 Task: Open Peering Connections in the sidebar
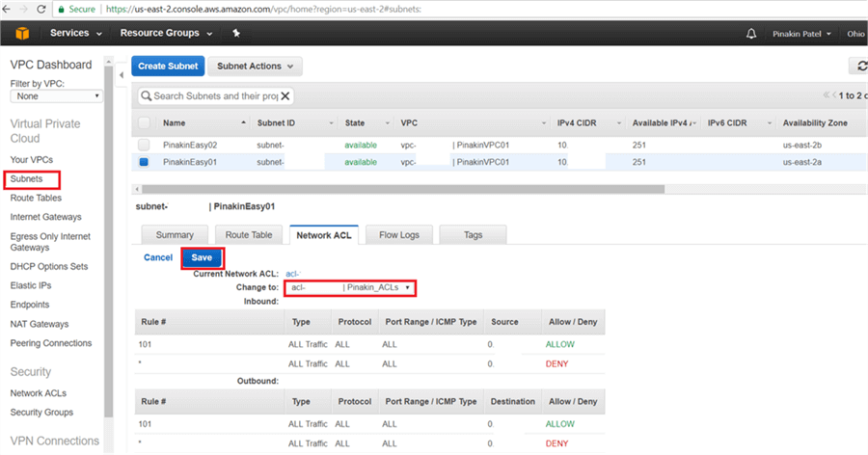point(51,343)
